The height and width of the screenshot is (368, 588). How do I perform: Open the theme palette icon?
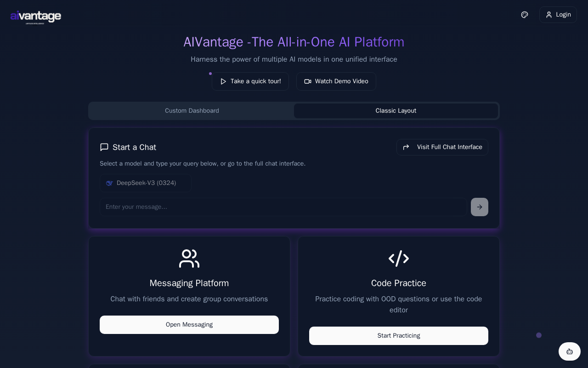click(525, 15)
